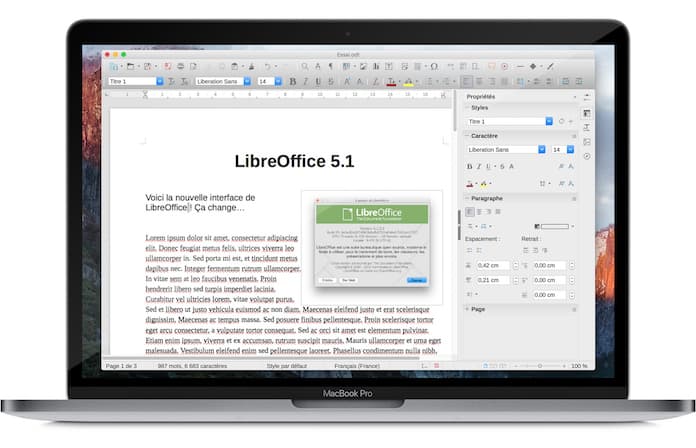Click Clone Formatting paintbrush icon

[x=251, y=67]
